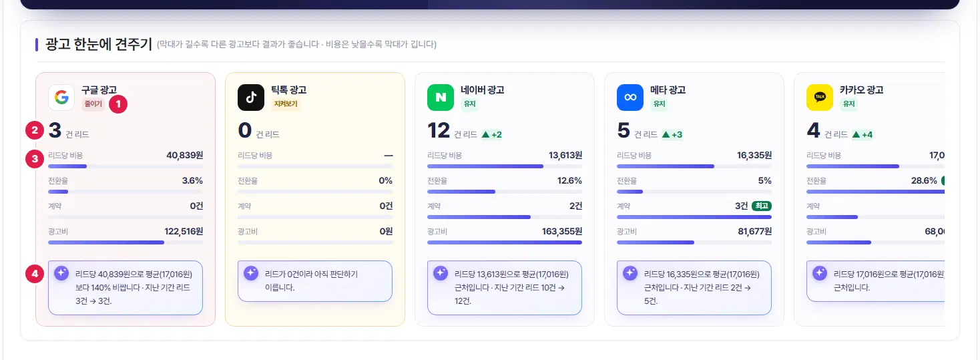This screenshot has height=360, width=980.
Task: Click the sparkle icon in Naver insight box
Action: (x=441, y=273)
